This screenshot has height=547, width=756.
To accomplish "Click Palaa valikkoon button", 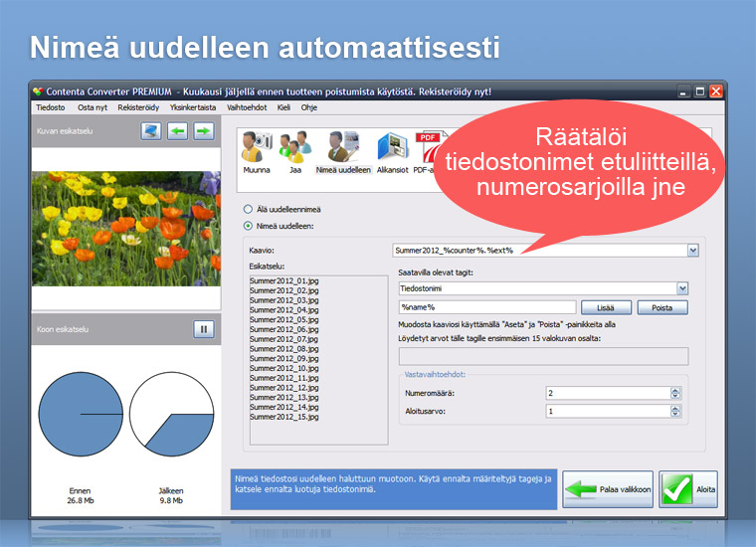I will pos(608,489).
